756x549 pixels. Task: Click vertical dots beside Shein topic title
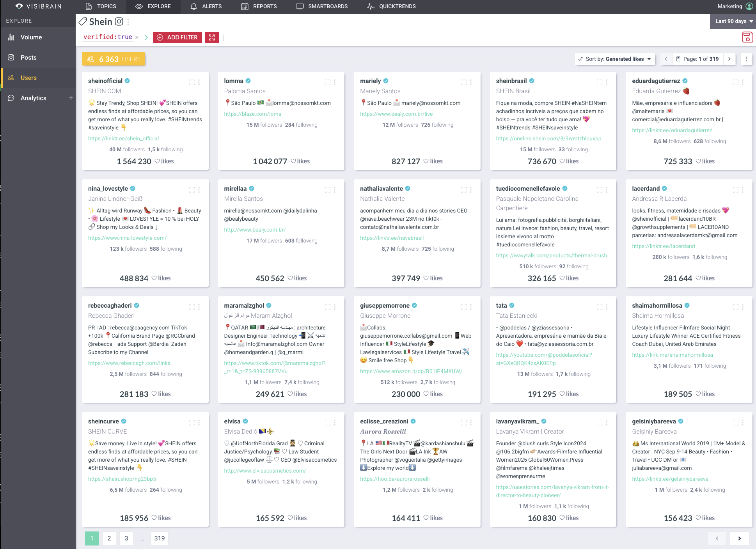click(x=128, y=22)
